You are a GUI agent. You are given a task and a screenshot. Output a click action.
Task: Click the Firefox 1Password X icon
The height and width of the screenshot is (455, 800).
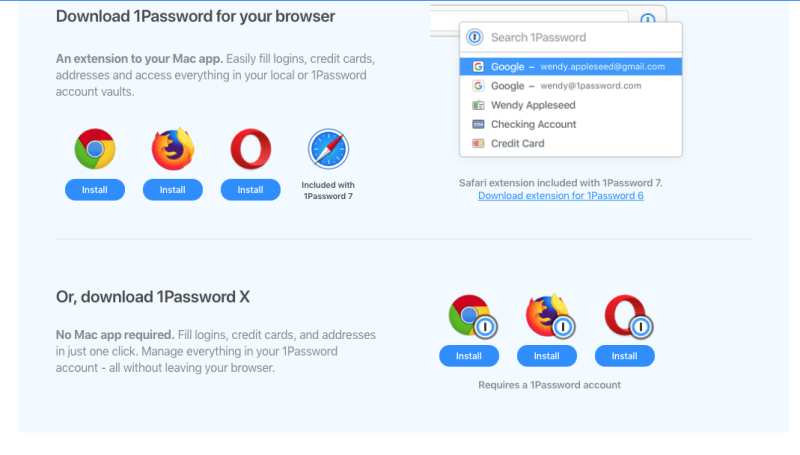tap(550, 316)
